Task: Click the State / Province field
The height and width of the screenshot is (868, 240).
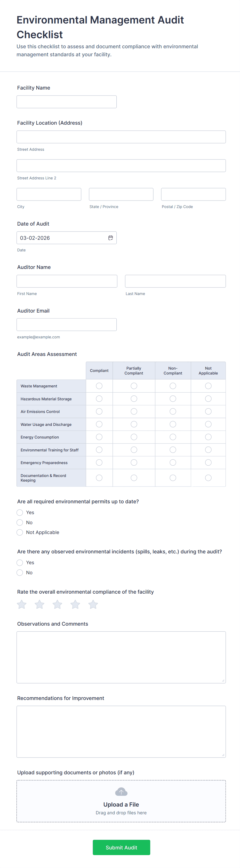Action: [x=121, y=194]
